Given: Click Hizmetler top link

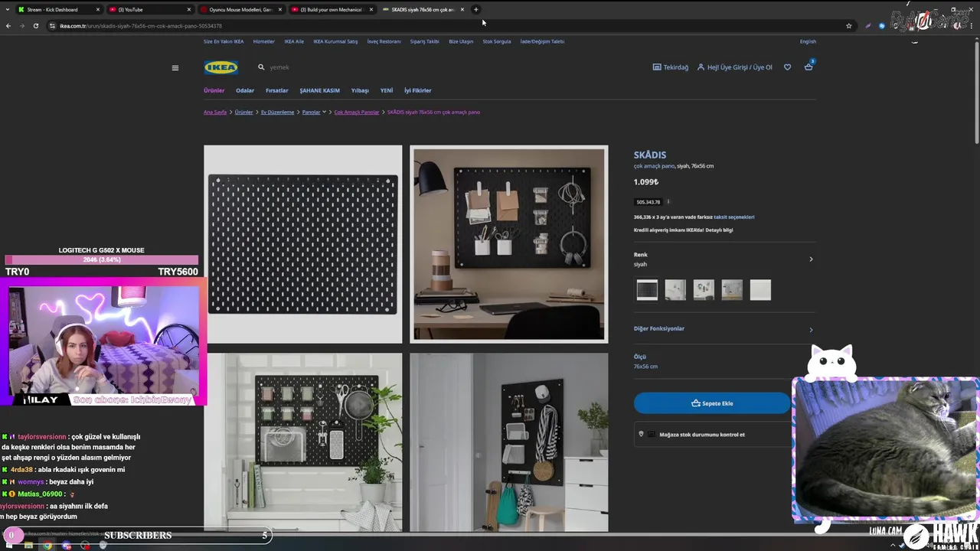Looking at the screenshot, I should (x=264, y=41).
